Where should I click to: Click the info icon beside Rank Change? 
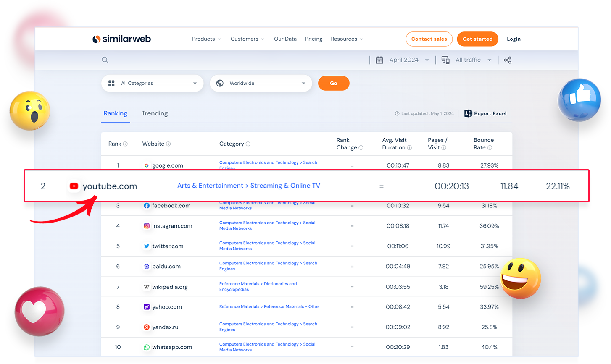[x=361, y=148]
